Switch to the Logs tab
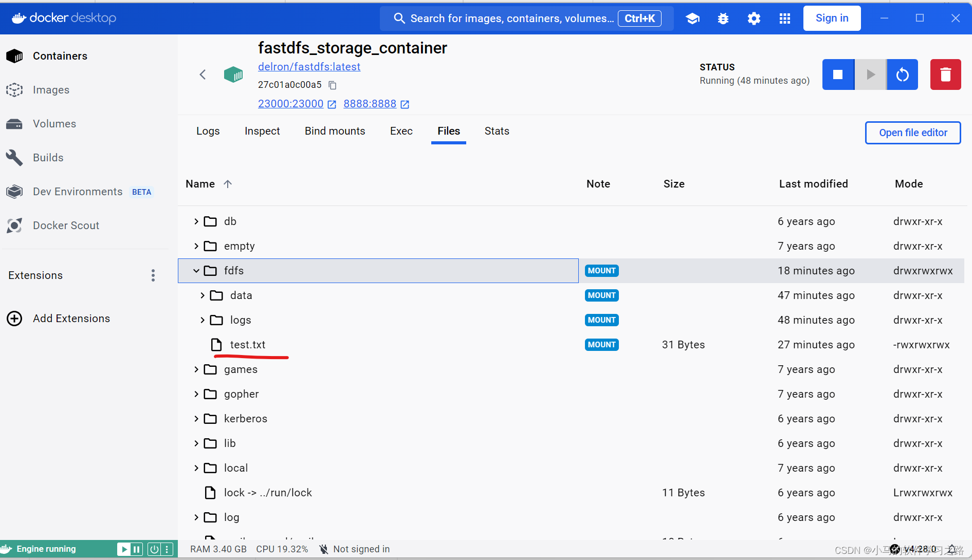The width and height of the screenshot is (972, 560). pos(208,131)
